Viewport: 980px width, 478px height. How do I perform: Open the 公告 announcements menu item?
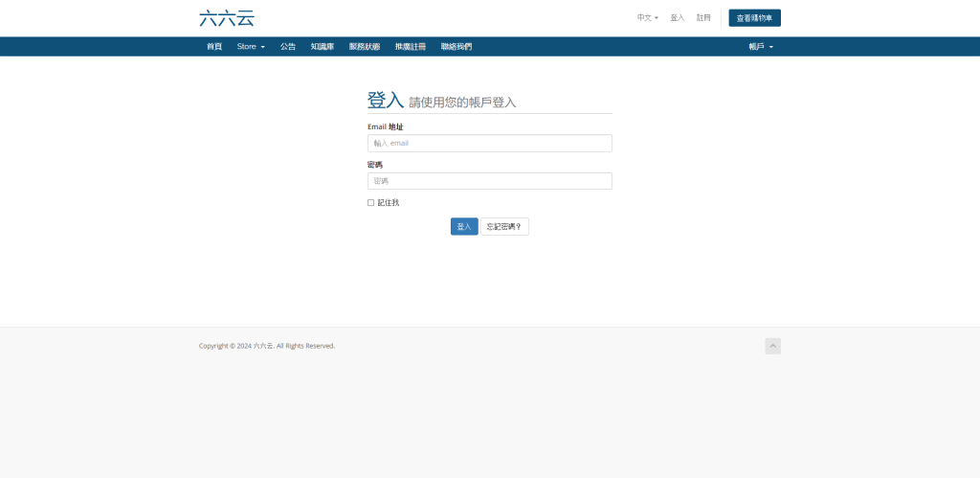click(288, 46)
